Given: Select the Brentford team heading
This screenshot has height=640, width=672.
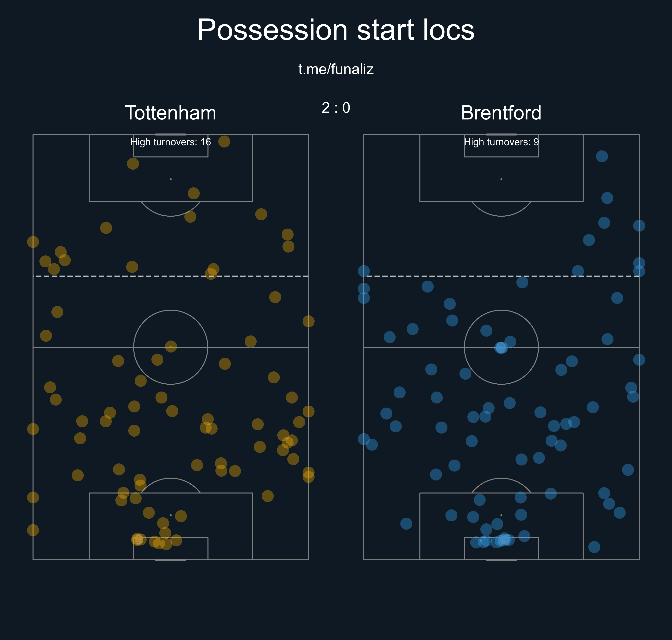Looking at the screenshot, I should (x=501, y=113).
